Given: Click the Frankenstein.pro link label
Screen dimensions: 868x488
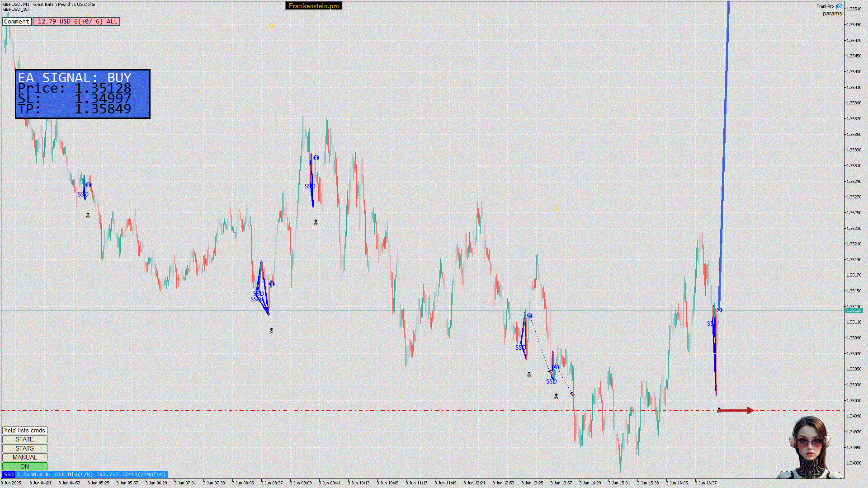Looking at the screenshot, I should coord(314,6).
